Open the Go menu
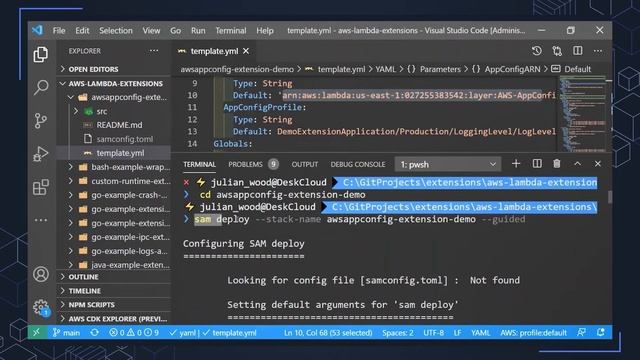The width and height of the screenshot is (640, 360). pos(176,31)
